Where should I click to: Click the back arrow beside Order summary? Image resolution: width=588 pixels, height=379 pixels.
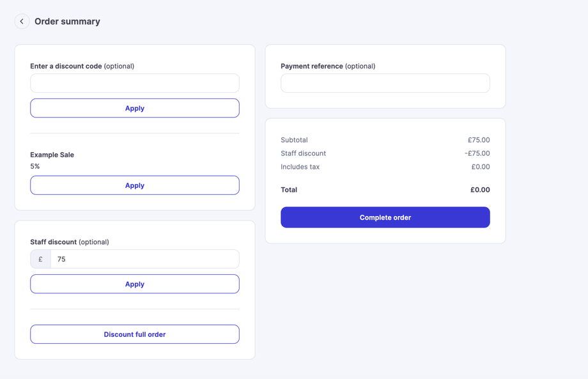(x=22, y=21)
